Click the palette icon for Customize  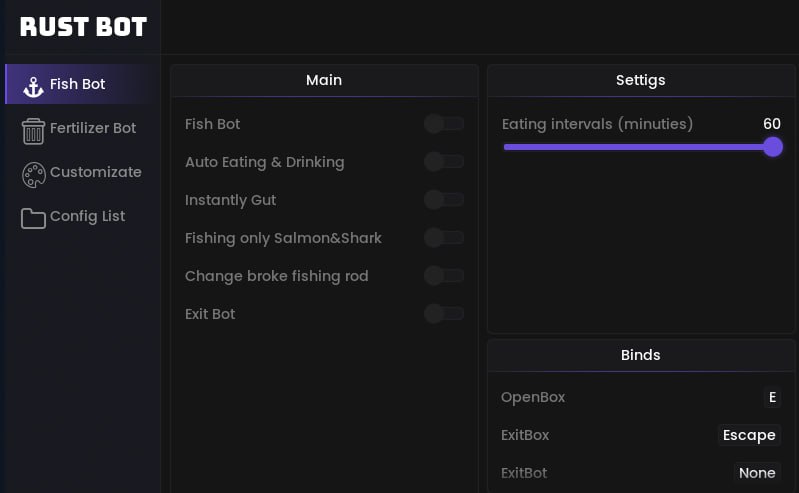click(x=33, y=174)
